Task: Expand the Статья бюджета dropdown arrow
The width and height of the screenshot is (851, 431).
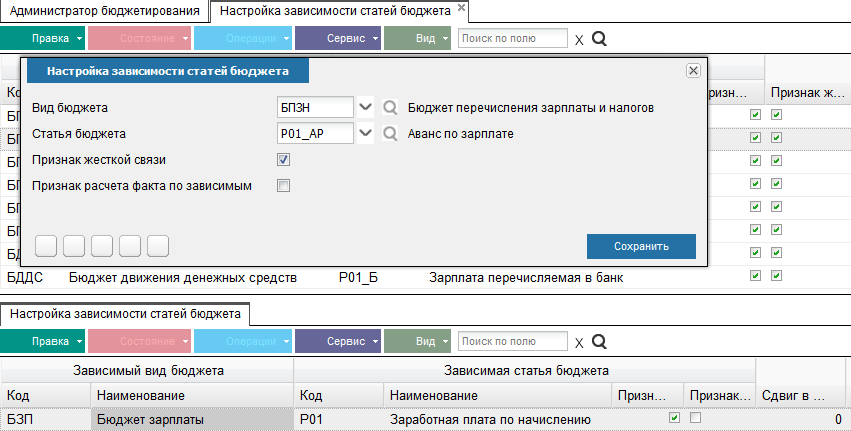Action: pos(366,134)
